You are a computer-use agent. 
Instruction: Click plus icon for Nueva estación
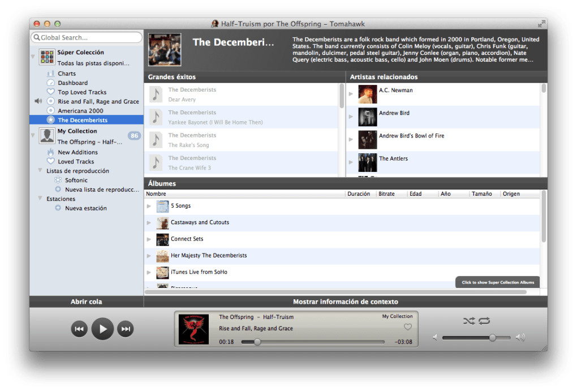pyautogui.click(x=58, y=208)
